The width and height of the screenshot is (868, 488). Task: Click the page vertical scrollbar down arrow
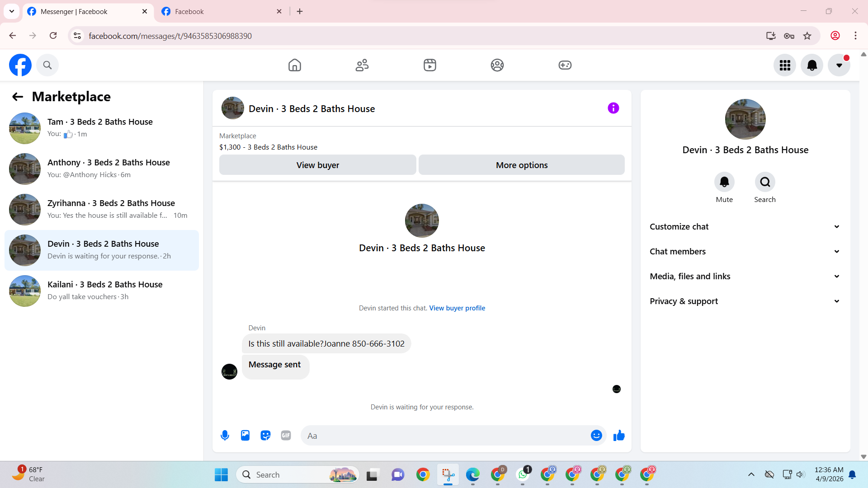[x=863, y=457]
